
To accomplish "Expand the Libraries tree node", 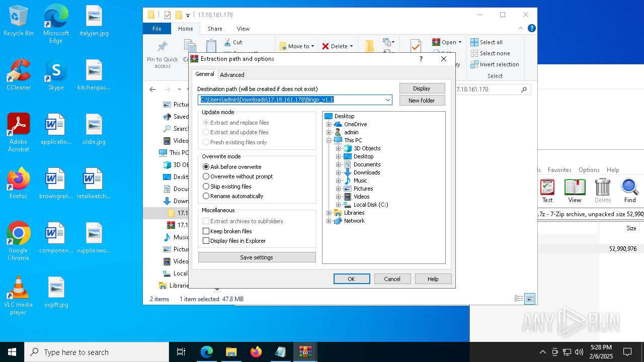I will click(329, 213).
